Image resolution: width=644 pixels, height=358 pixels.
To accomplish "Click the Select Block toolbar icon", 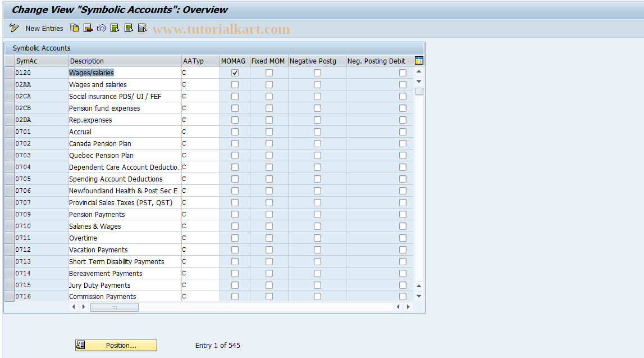I will [129, 28].
